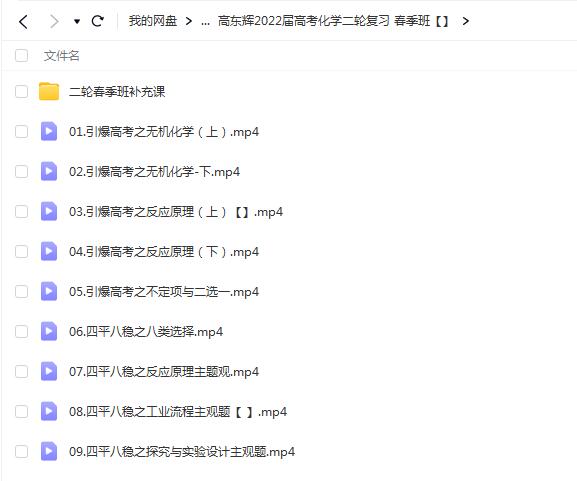Navigate to 我的网盘 in breadcrumb
The image size is (577, 481).
tap(153, 21)
